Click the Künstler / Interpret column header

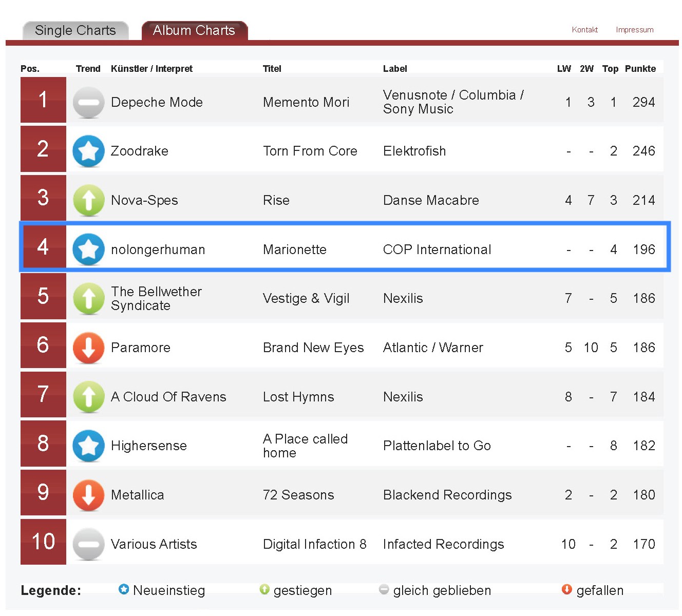coord(151,69)
